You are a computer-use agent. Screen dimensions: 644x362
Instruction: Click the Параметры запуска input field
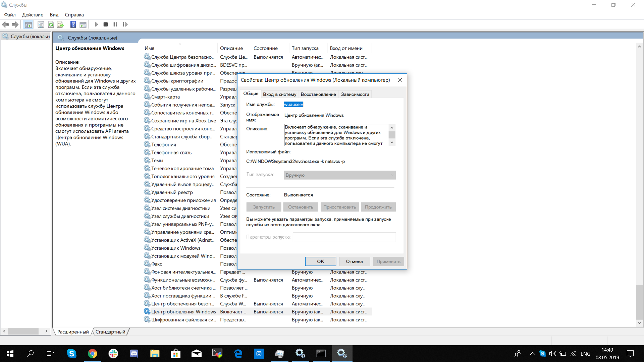[x=344, y=237]
